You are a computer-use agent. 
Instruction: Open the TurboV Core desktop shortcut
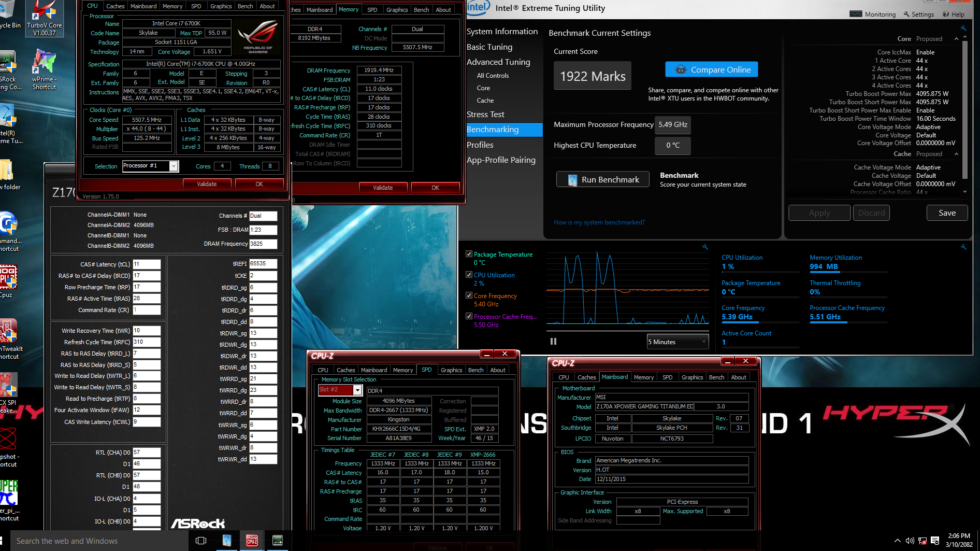click(44, 18)
